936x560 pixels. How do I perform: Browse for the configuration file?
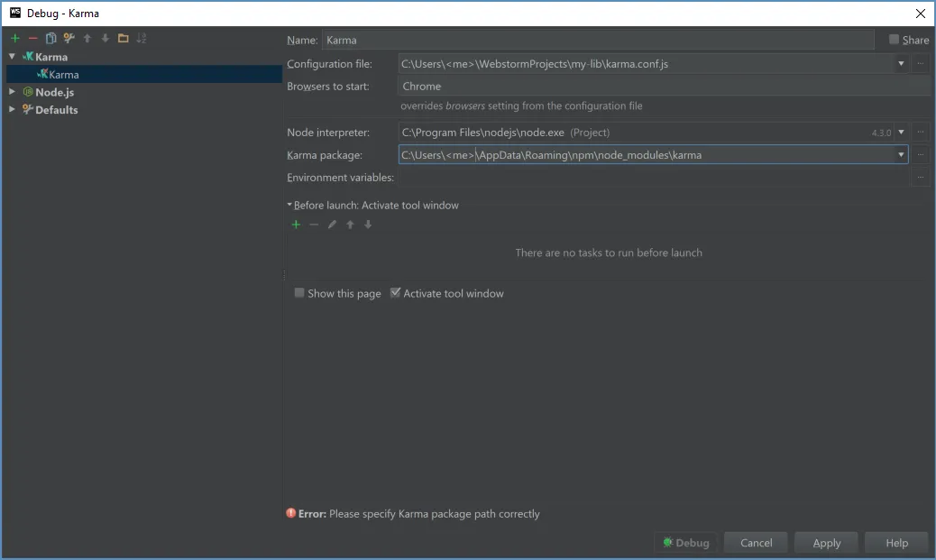point(921,63)
